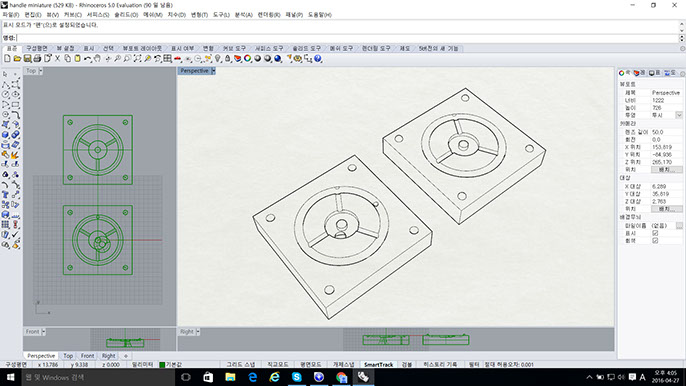The width and height of the screenshot is (686, 386).
Task: Click the Paste clipboard icon
Action: tap(77, 58)
